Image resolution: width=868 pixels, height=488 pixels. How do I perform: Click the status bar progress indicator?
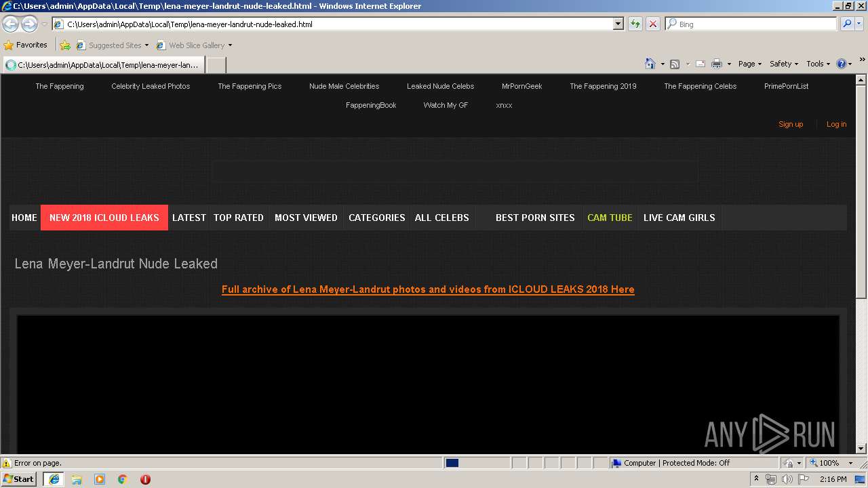476,463
